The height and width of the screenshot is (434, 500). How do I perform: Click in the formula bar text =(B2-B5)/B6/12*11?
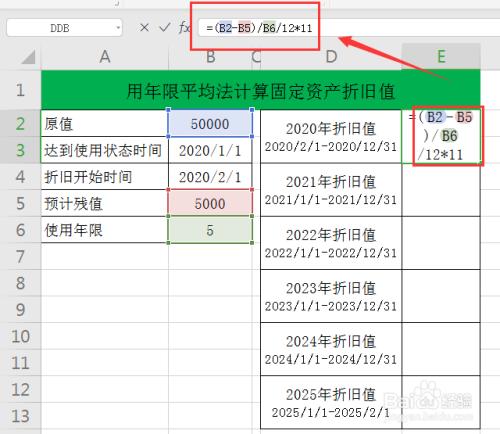tap(259, 28)
